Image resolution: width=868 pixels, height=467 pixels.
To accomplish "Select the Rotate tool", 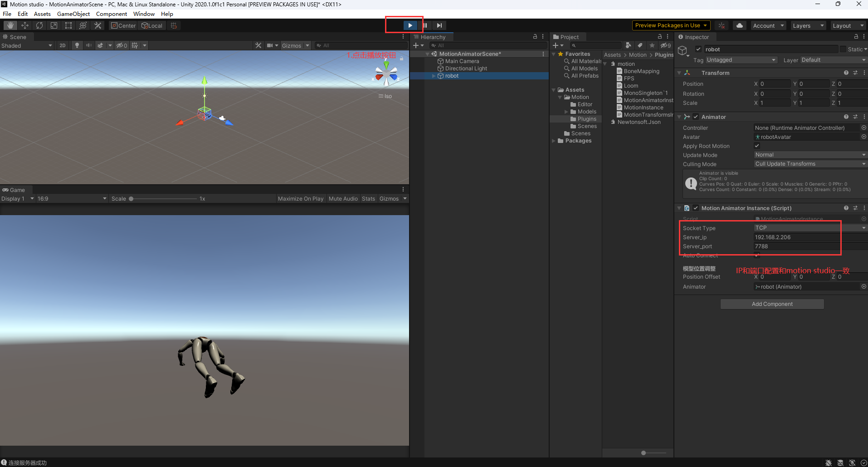I will [39, 25].
